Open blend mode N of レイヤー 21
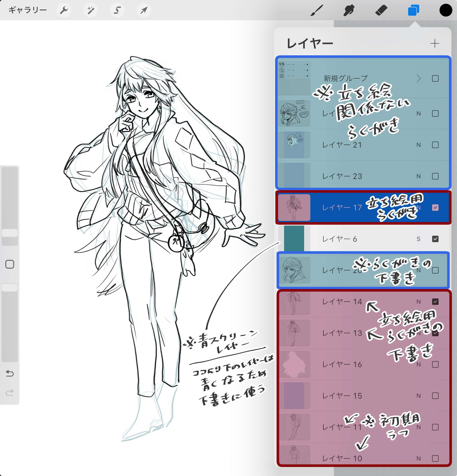This screenshot has height=476, width=457. point(418,145)
